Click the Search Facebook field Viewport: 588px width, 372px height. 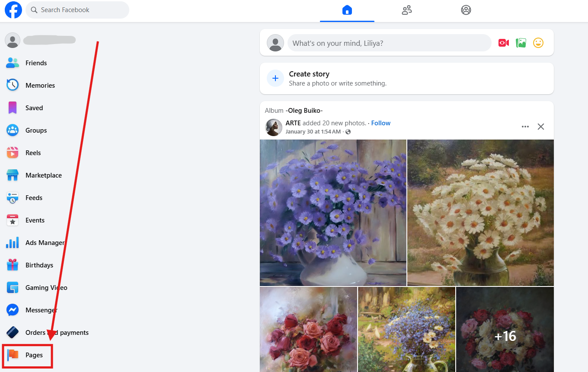[x=77, y=10]
